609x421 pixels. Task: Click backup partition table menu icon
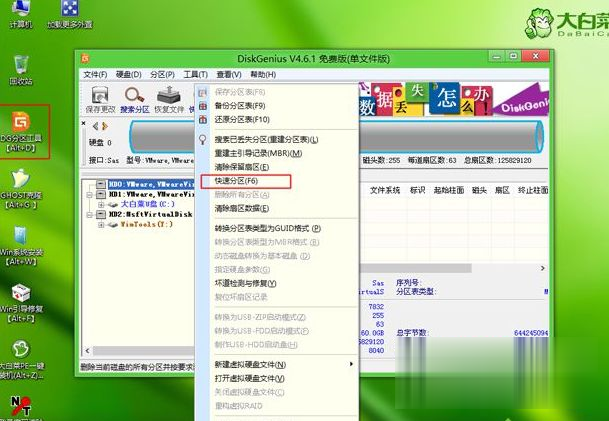coord(203,106)
